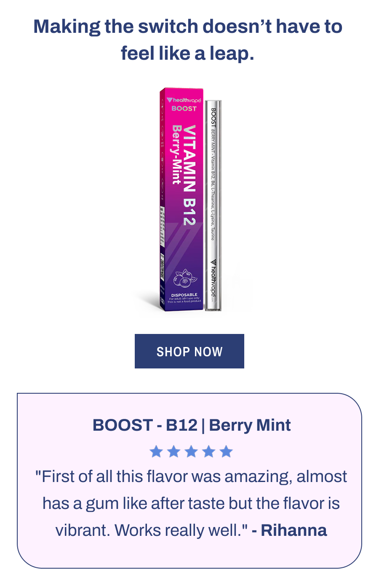This screenshot has width=379, height=588.
Task: Open the BOOST - B12 Berry Mint product link
Action: tap(192, 425)
